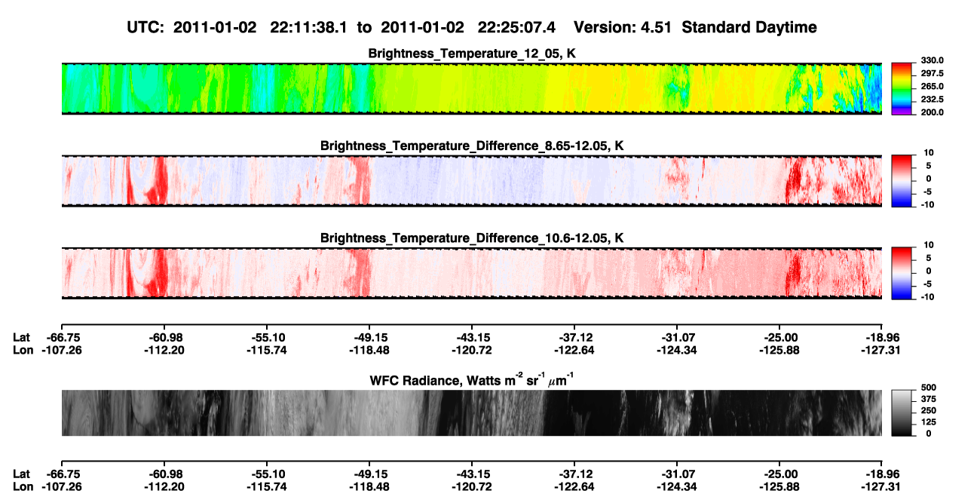Click longitude -112.20 on the bottom axis

(164, 486)
